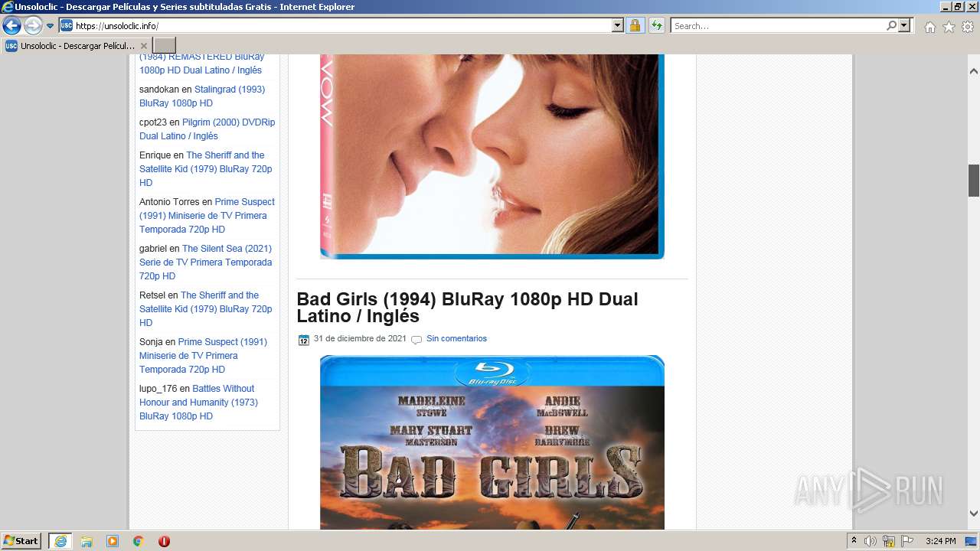Open the movie cover image above Bad Girls
This screenshot has width=980, height=551.
pyautogui.click(x=492, y=157)
